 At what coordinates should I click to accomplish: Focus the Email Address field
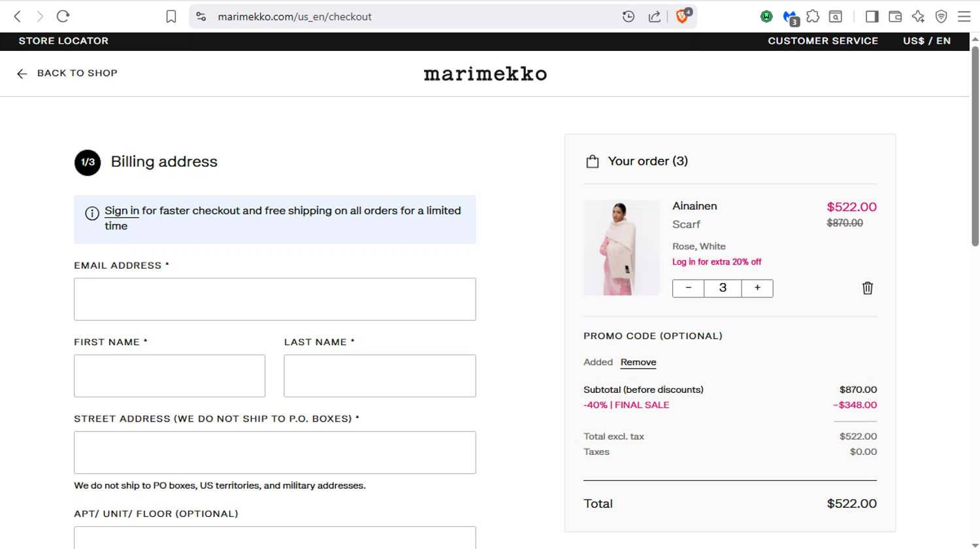pos(275,299)
